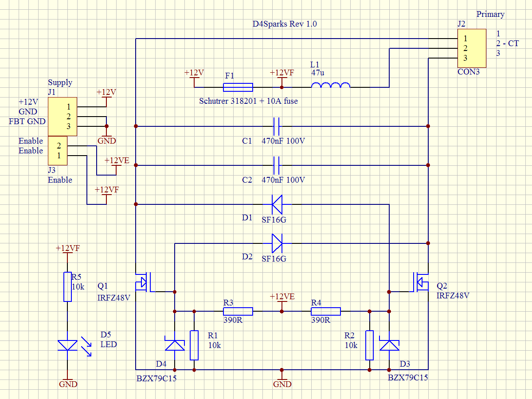
Task: Click the J2 CON3 primary connector
Action: 471,48
